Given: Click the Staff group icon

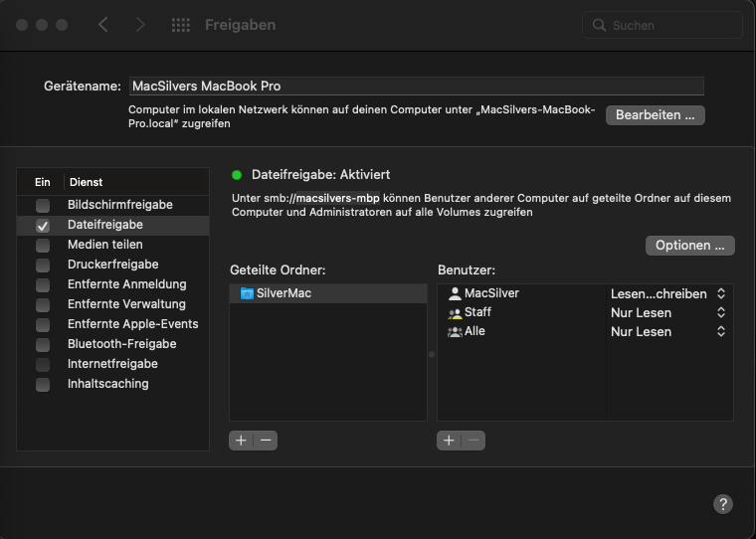Looking at the screenshot, I should [x=455, y=313].
